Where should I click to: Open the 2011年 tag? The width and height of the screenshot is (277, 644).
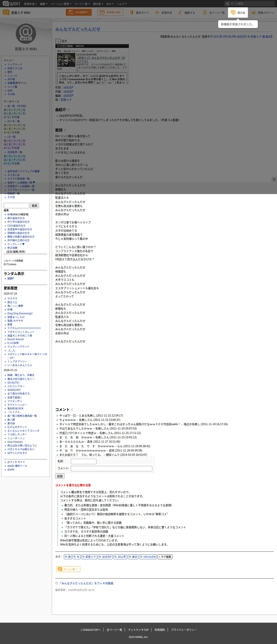[x=120, y=557]
